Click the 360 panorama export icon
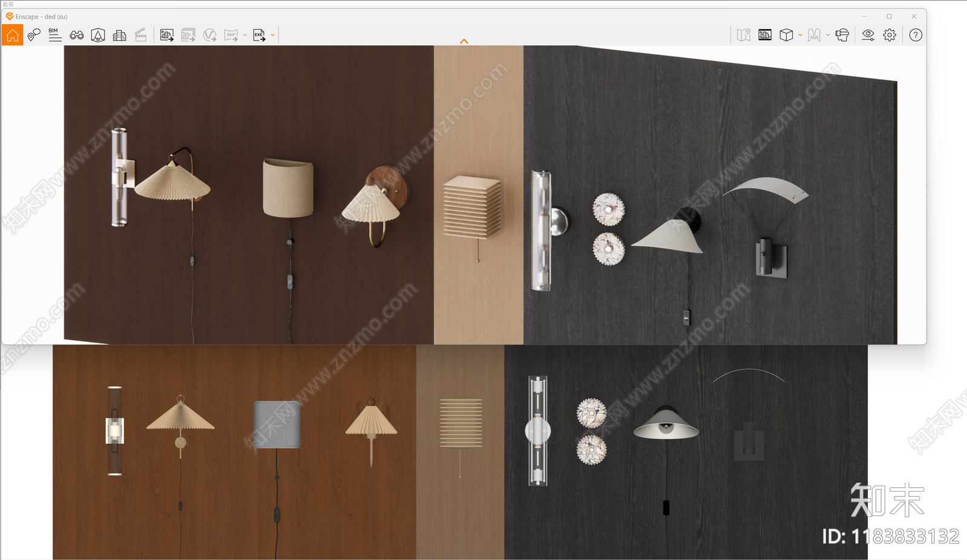 click(231, 35)
